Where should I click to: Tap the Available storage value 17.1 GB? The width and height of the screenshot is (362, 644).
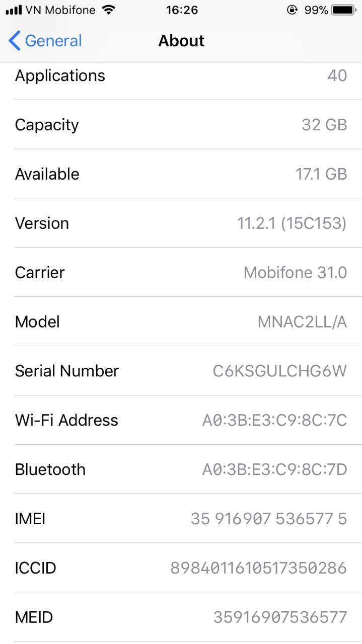tap(321, 174)
